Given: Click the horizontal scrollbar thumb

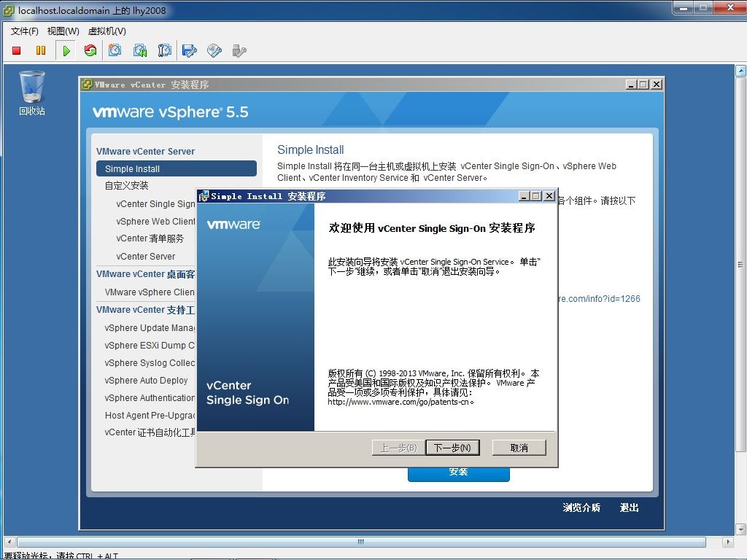Looking at the screenshot, I should tap(361, 542).
